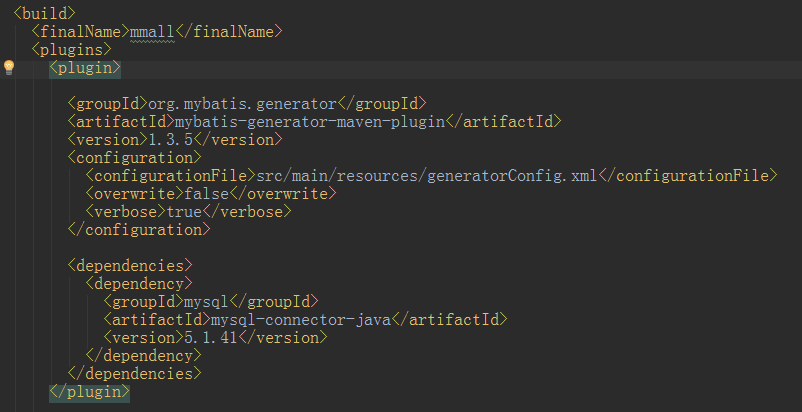Click the artifactId value mysql-connector-java

[x=301, y=319]
